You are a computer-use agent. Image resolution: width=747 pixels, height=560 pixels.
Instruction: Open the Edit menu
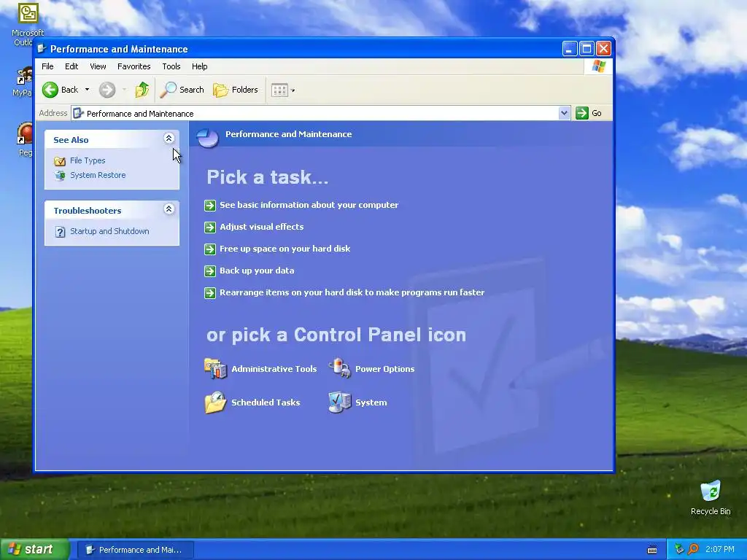(71, 66)
